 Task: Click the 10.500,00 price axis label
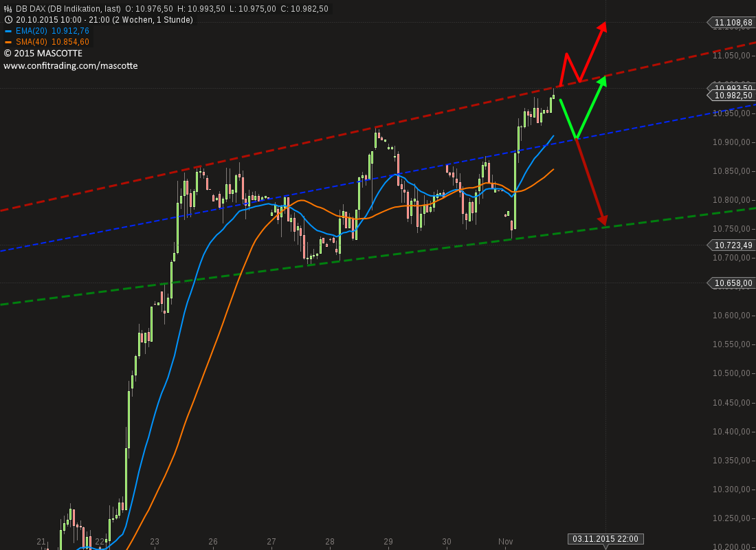pos(733,373)
